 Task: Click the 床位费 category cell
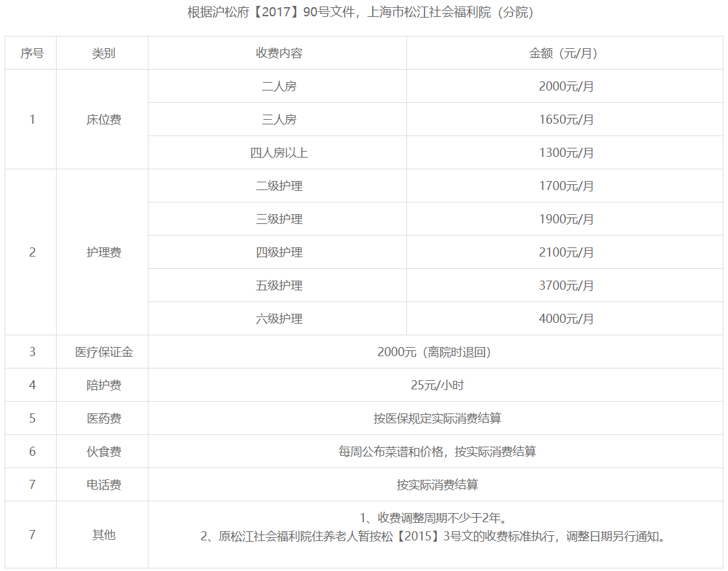pos(102,119)
